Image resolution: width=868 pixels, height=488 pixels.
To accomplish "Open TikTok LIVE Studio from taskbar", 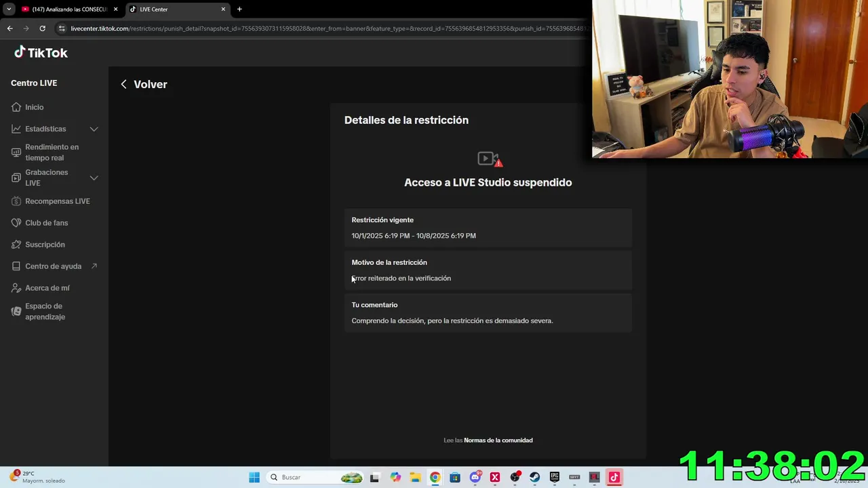I will pos(614,477).
